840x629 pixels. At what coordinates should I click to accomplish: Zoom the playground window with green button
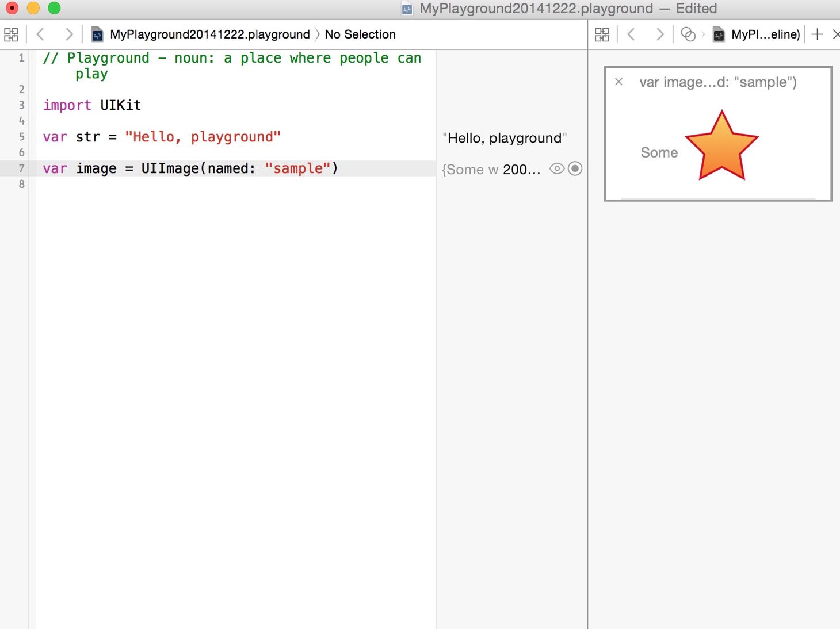54,8
